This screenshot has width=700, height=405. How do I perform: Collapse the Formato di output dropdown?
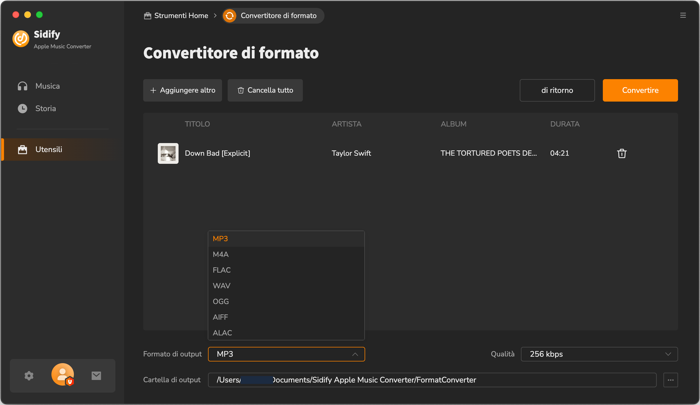tap(286, 354)
